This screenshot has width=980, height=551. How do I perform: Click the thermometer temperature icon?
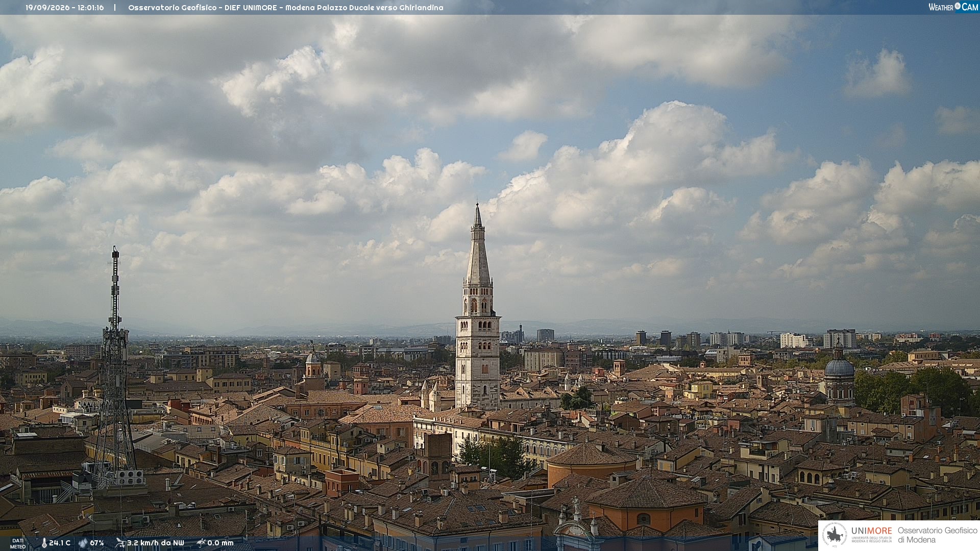pos(44,543)
